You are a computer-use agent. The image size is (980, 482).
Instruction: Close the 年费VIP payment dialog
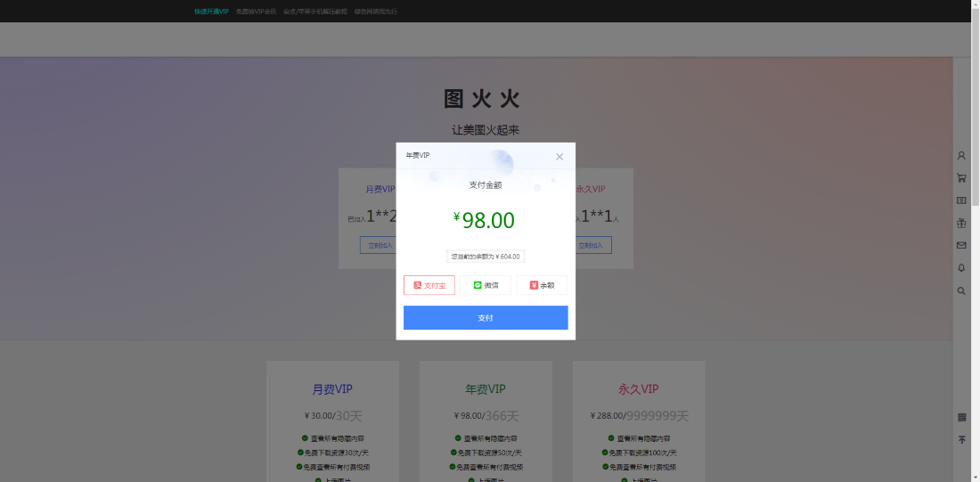[559, 157]
